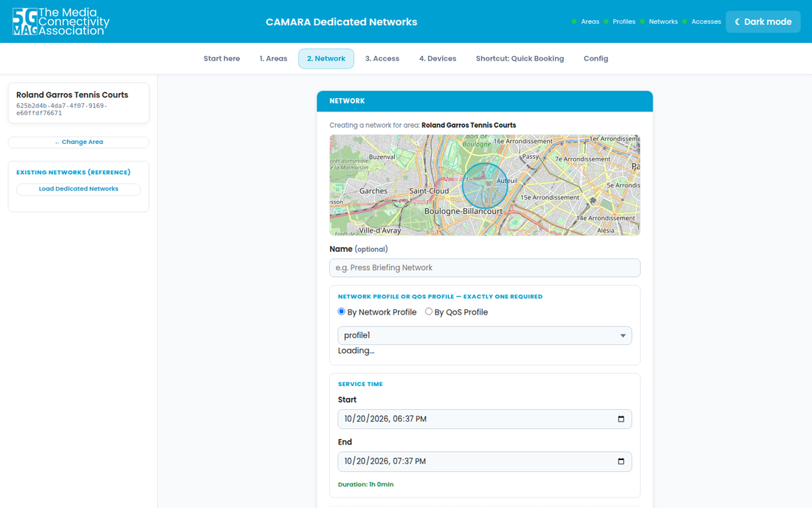Click the Areas status indicator
812x508 pixels.
[585, 21]
